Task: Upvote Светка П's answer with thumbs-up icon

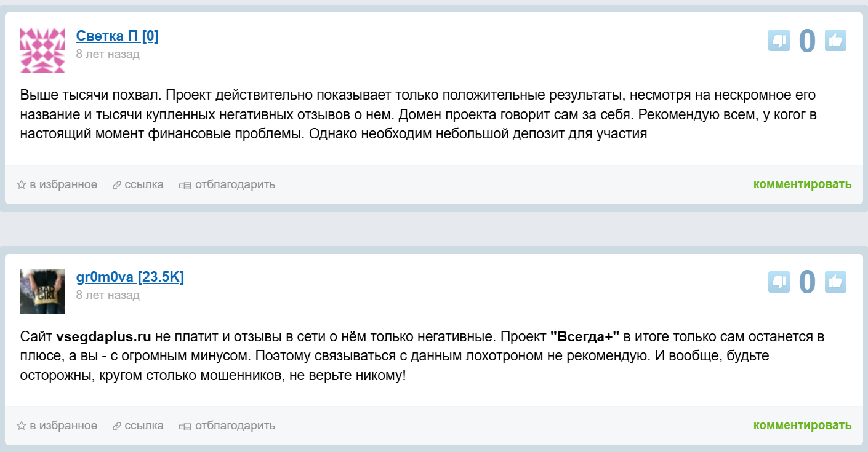Action: point(835,41)
